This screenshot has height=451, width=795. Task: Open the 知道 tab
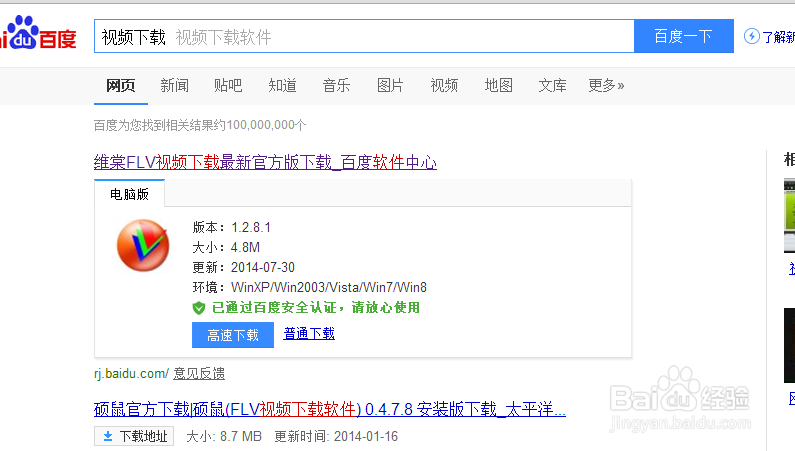282,85
